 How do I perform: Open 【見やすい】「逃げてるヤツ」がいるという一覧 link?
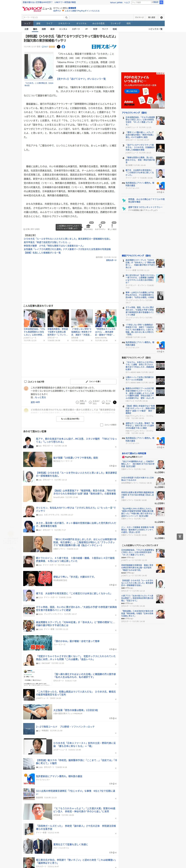tap(81, 79)
